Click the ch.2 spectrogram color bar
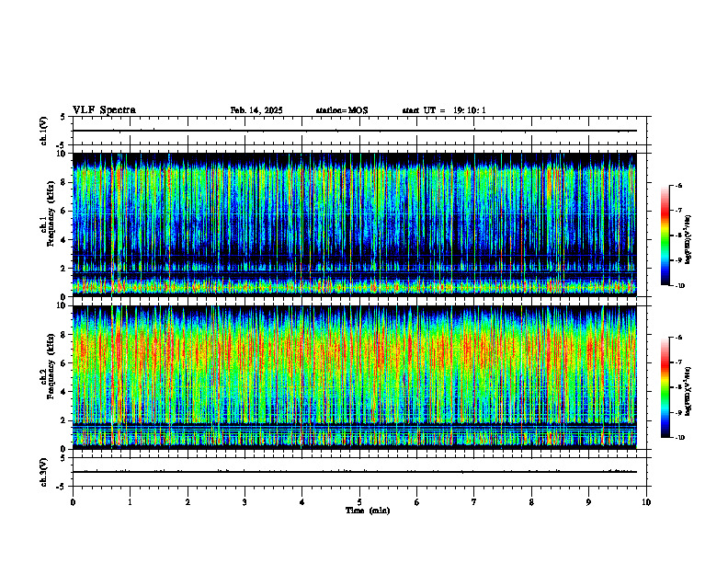 pyautogui.click(x=665, y=387)
